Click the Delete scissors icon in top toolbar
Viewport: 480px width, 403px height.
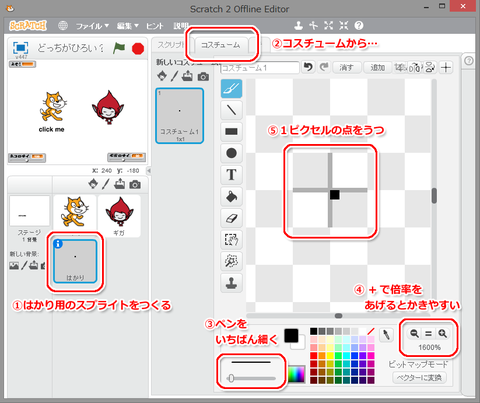313,25
